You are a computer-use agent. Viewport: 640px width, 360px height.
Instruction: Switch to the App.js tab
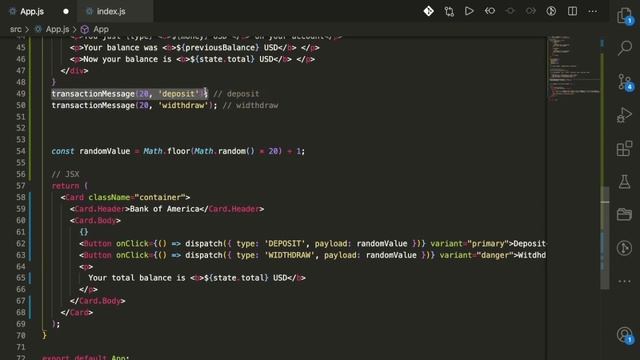32,11
